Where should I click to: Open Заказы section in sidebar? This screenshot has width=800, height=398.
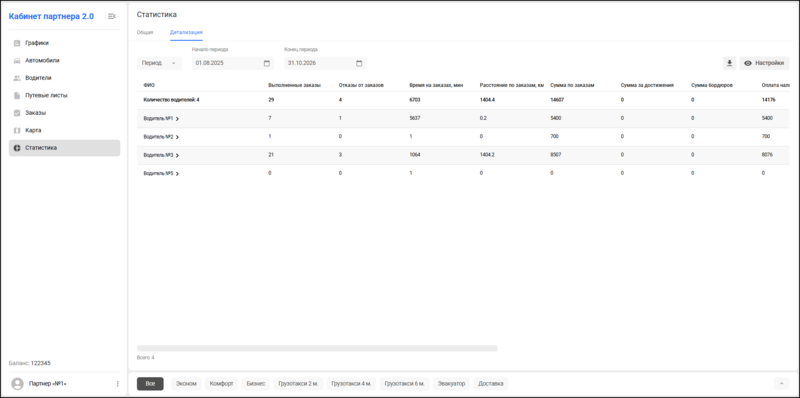64,113
